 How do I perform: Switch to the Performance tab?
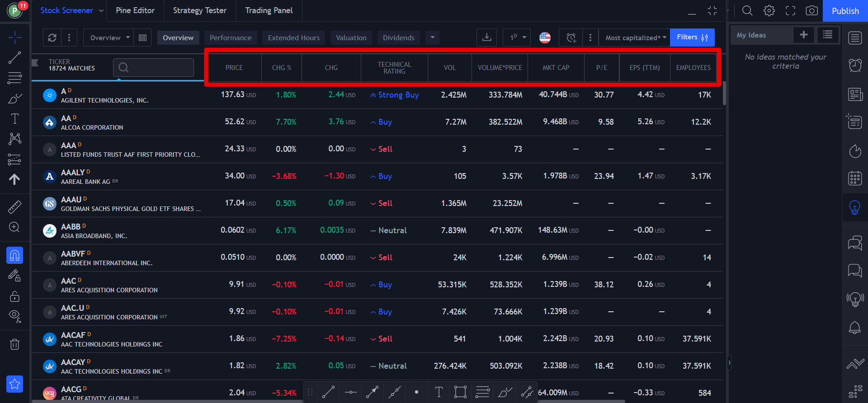point(231,38)
